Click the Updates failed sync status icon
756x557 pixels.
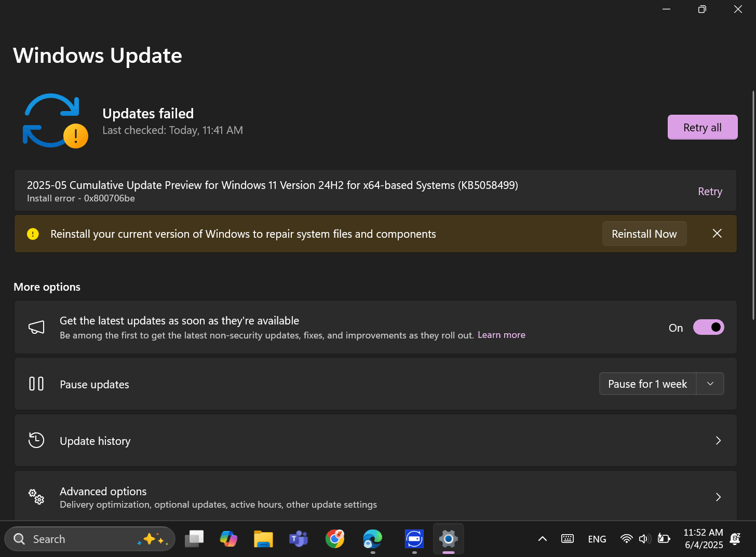click(x=55, y=121)
